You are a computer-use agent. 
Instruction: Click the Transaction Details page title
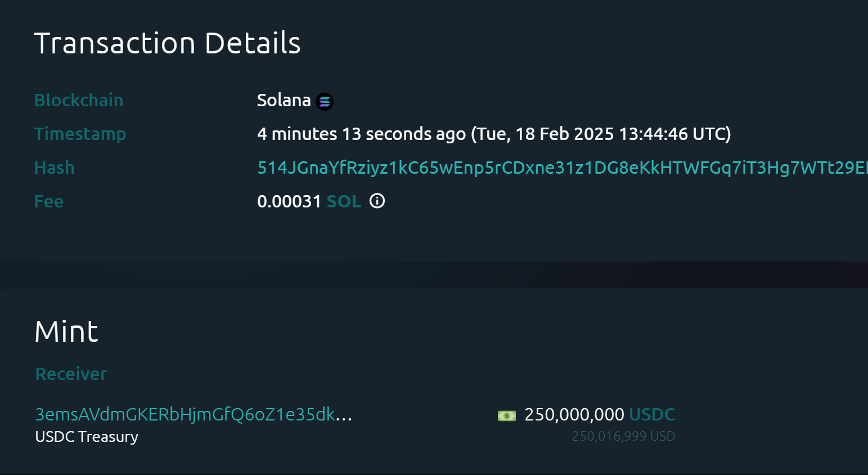168,42
